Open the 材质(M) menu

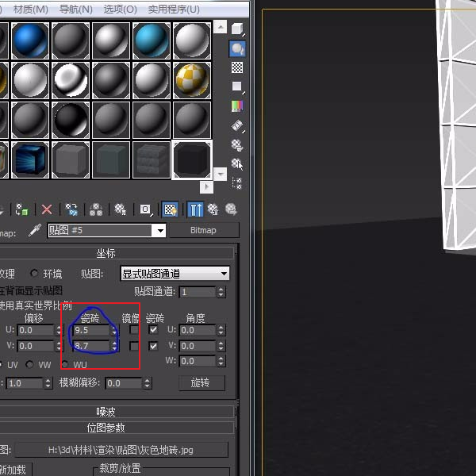(x=31, y=10)
